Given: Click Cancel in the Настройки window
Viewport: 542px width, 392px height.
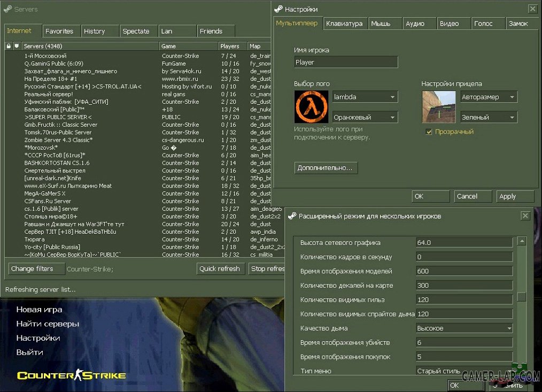Looking at the screenshot, I should pyautogui.click(x=473, y=196).
